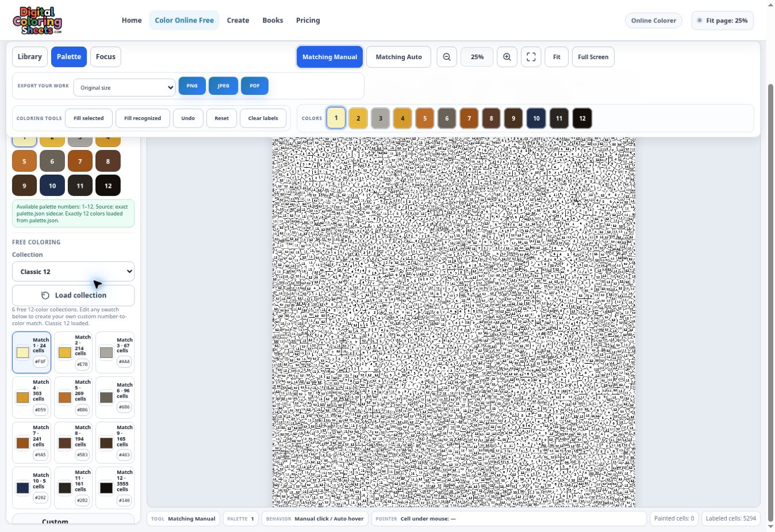Image resolution: width=775 pixels, height=532 pixels.
Task: Open the Focus tab
Action: pos(106,57)
